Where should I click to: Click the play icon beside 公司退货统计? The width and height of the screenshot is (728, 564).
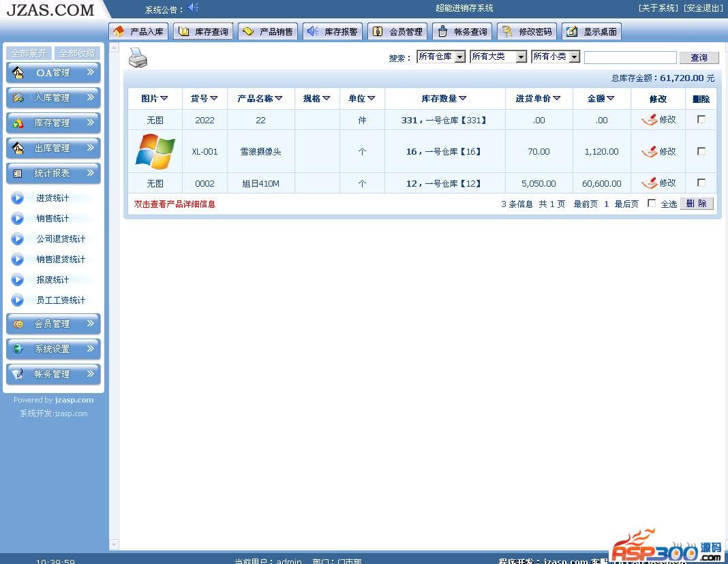point(17,239)
